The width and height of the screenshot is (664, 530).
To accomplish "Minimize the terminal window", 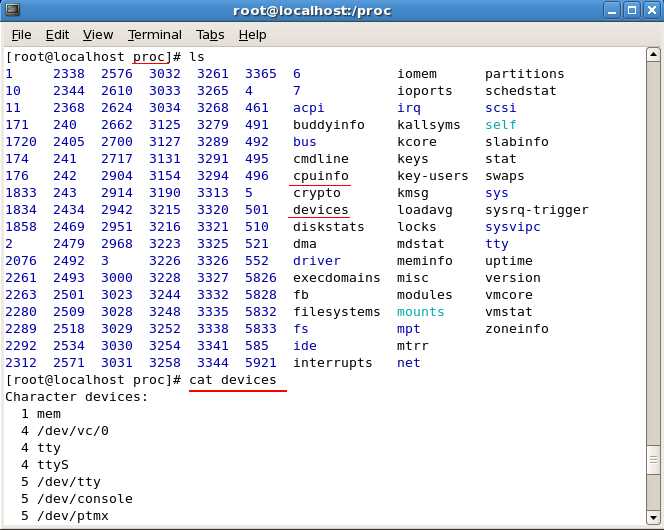I will 612,10.
